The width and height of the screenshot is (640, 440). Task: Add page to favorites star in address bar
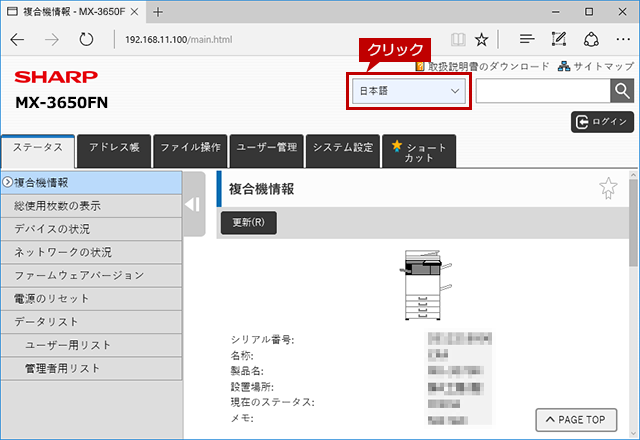[x=482, y=40]
